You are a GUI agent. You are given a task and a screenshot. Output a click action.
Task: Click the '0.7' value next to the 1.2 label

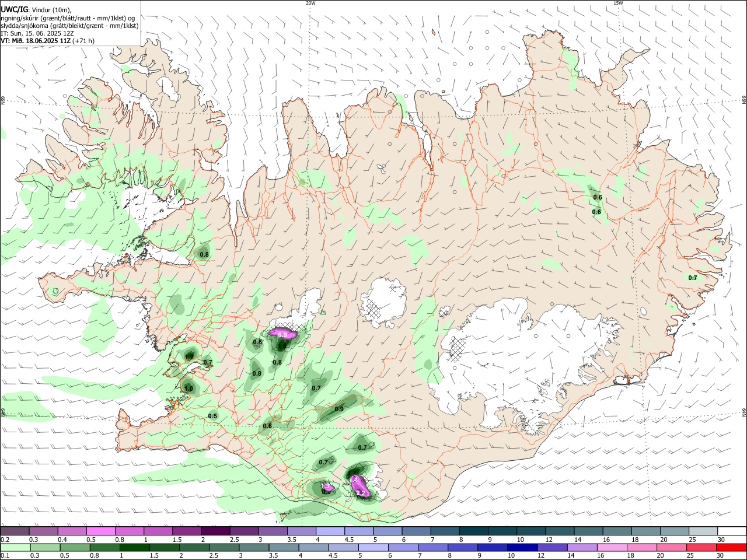coord(208,362)
